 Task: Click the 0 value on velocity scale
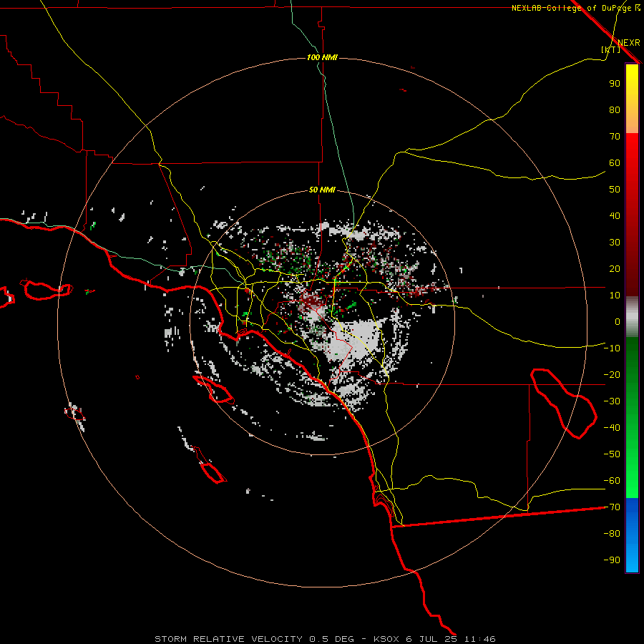click(618, 321)
